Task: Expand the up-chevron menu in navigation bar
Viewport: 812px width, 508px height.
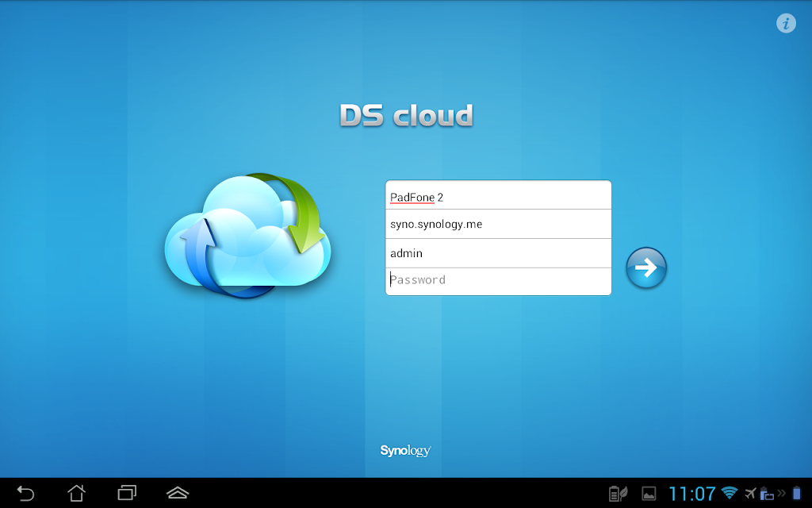Action: [178, 493]
